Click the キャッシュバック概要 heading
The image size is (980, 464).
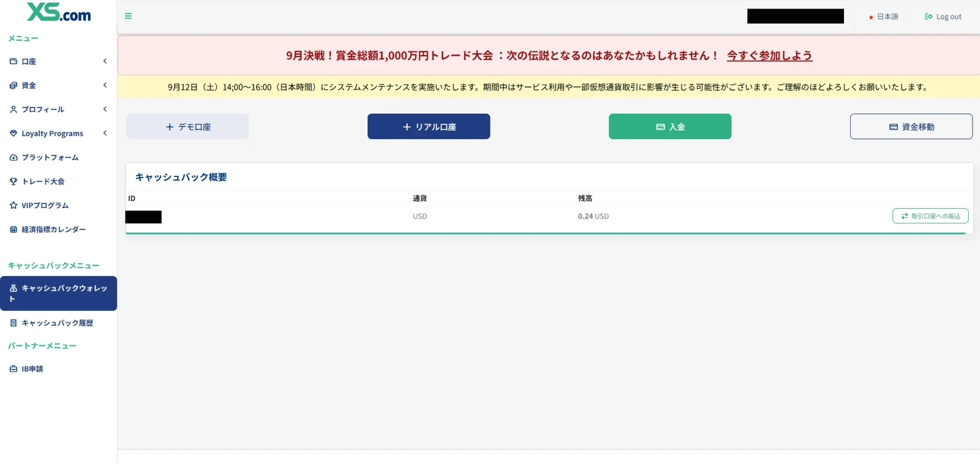[x=181, y=177]
